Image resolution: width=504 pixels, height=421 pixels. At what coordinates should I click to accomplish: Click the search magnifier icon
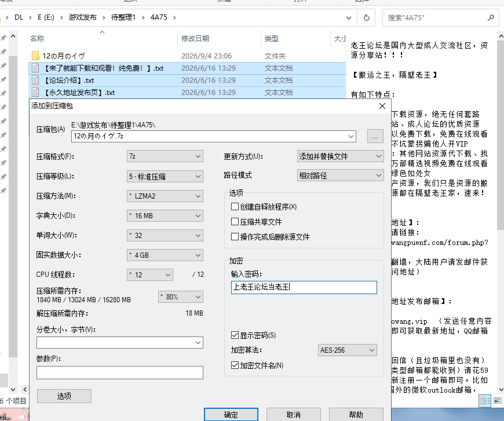click(x=491, y=18)
